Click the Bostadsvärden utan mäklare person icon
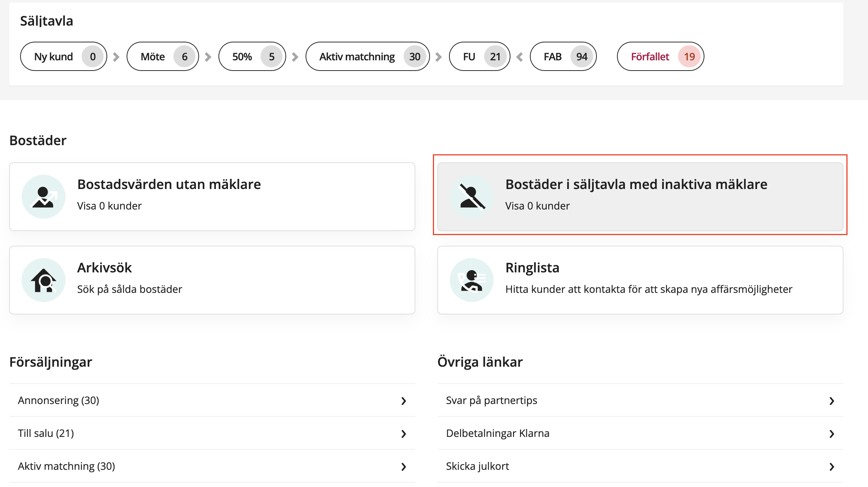Image resolution: width=868 pixels, height=487 pixels. pos(44,197)
